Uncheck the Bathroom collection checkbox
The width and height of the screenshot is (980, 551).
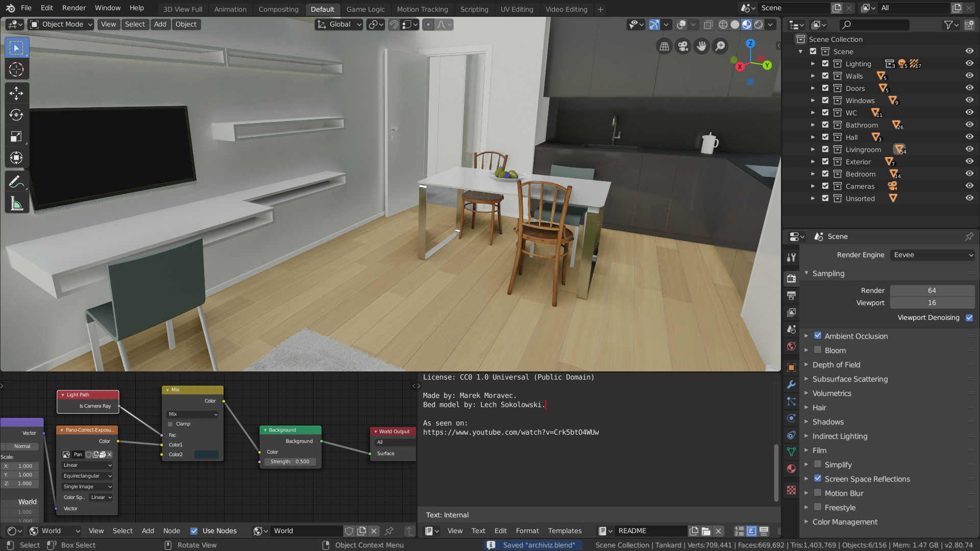825,124
